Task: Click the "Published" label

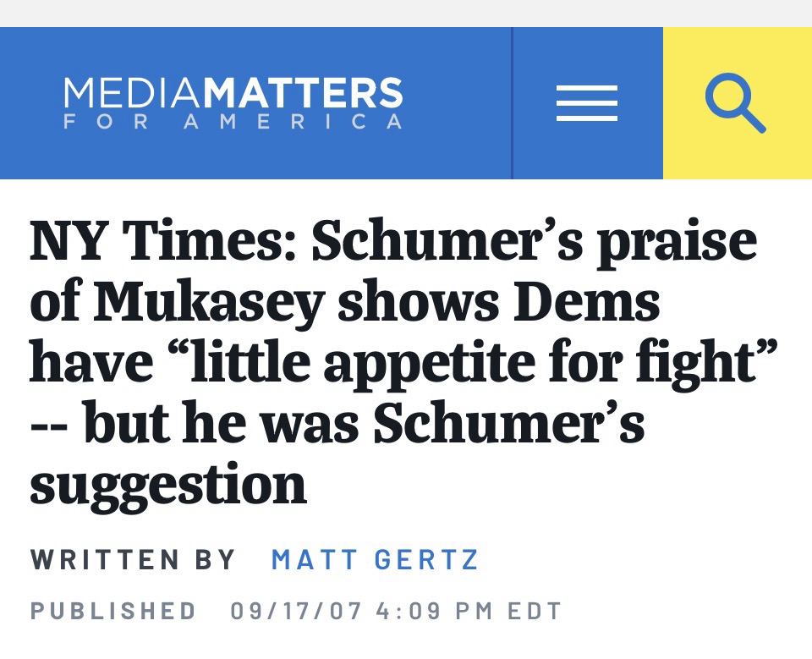Action: 114,611
